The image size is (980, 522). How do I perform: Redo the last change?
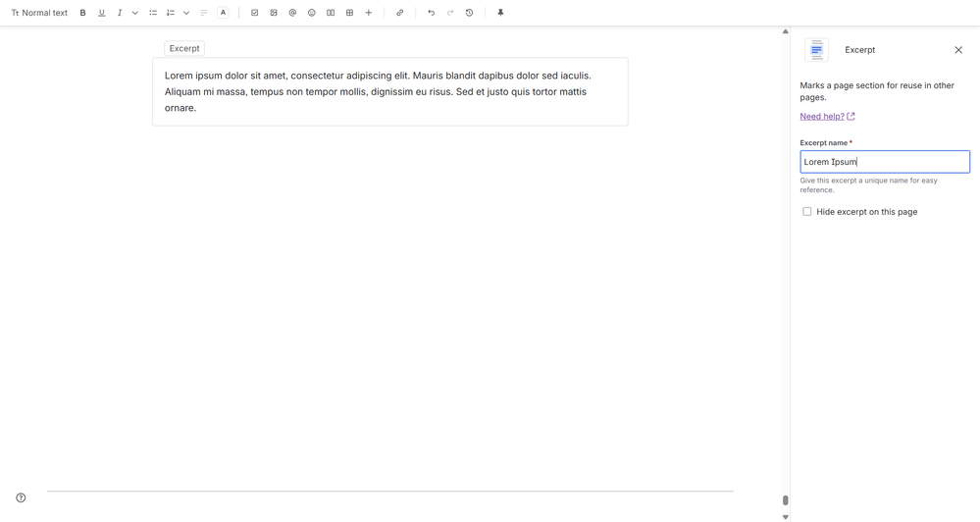450,13
